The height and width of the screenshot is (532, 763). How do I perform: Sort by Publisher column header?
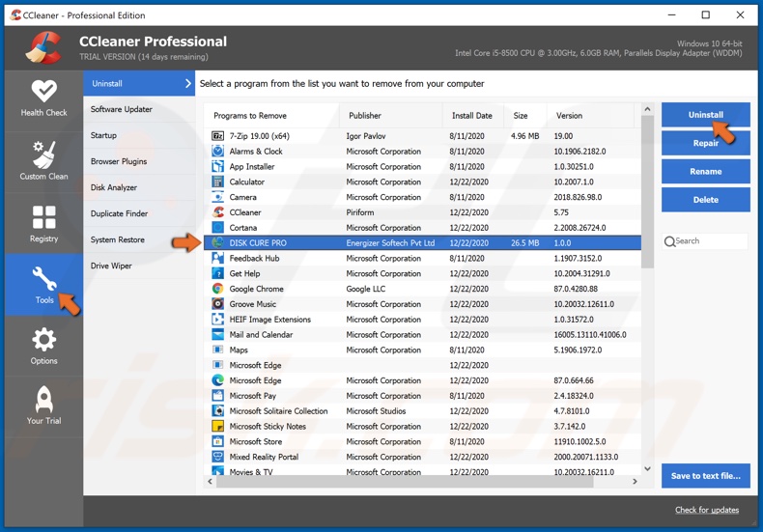pos(391,116)
